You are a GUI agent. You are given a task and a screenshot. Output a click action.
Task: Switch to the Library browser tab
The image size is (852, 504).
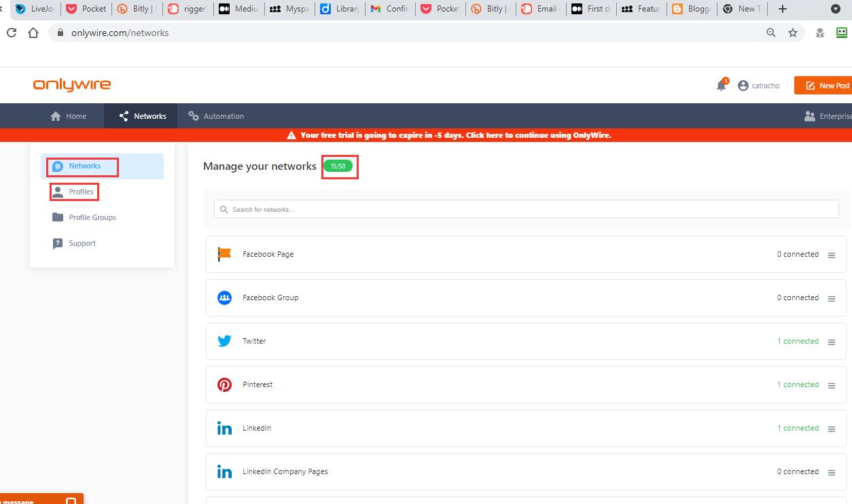click(340, 9)
